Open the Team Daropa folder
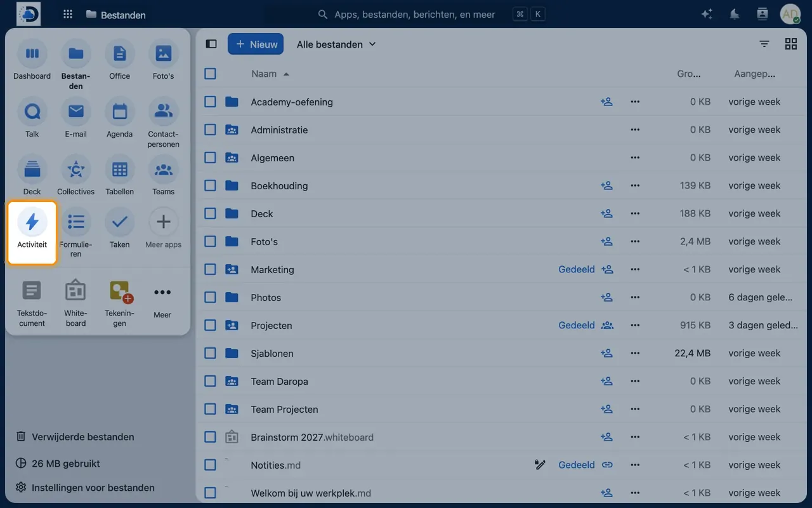Screen dimensions: 812x508 click(279, 381)
